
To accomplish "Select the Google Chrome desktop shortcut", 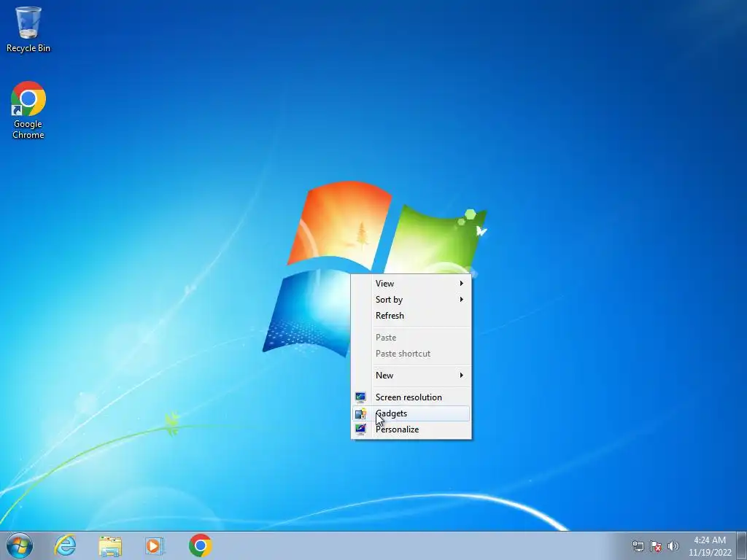I will point(28,110).
